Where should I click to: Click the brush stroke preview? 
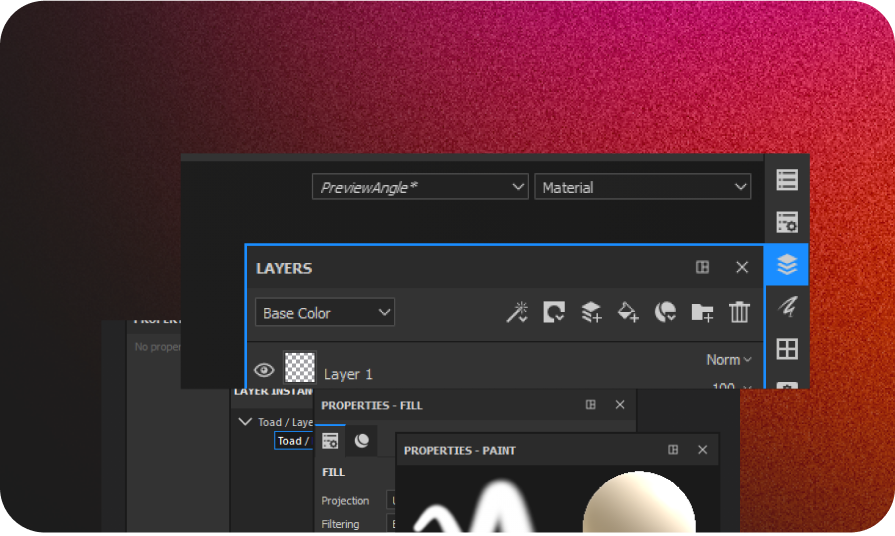(474, 508)
